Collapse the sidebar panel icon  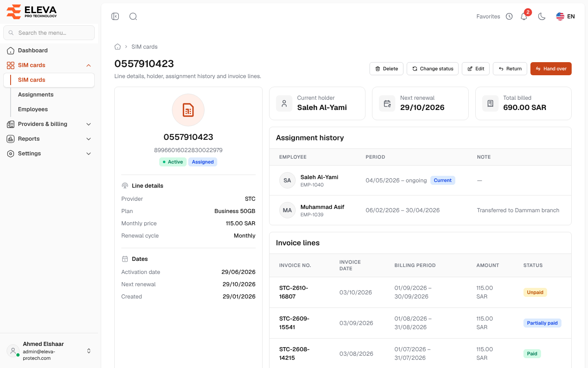(x=115, y=16)
